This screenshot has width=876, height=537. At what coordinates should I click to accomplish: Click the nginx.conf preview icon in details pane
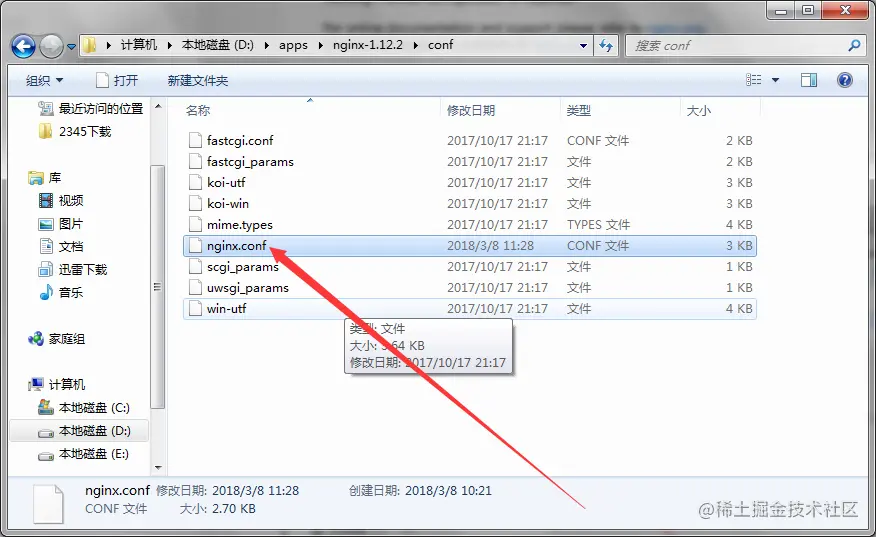coord(49,504)
